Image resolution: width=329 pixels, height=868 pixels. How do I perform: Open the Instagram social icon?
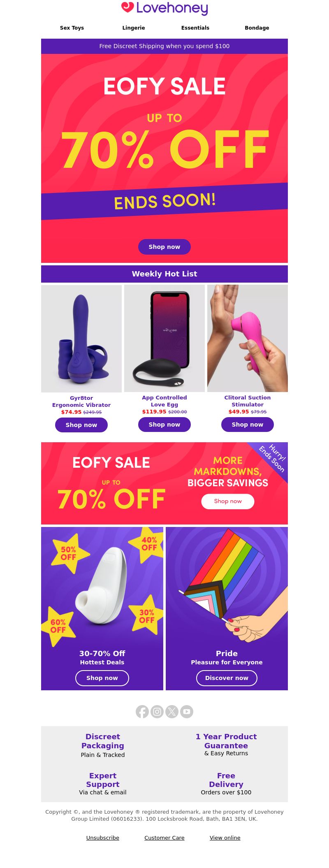(x=157, y=712)
